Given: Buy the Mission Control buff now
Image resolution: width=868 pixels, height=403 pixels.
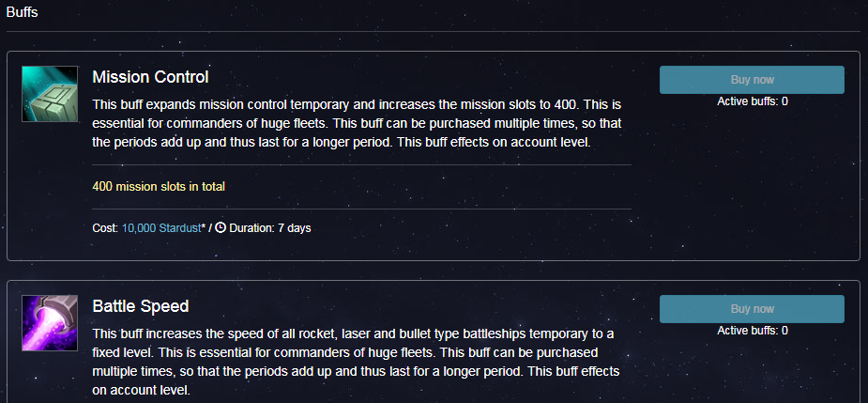Looking at the screenshot, I should [x=752, y=80].
